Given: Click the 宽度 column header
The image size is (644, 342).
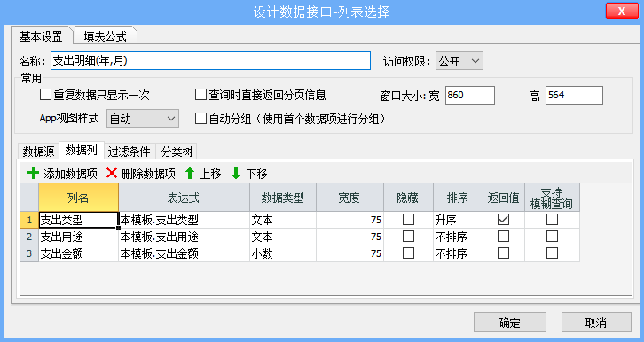Looking at the screenshot, I should (349, 198).
